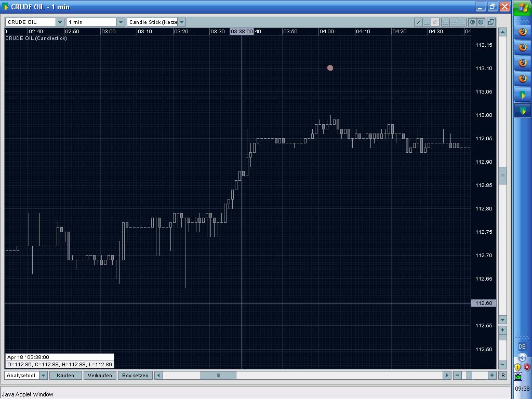Click the Windows Start logo in taskbar
This screenshot has height=399, width=532.
tap(523, 8)
